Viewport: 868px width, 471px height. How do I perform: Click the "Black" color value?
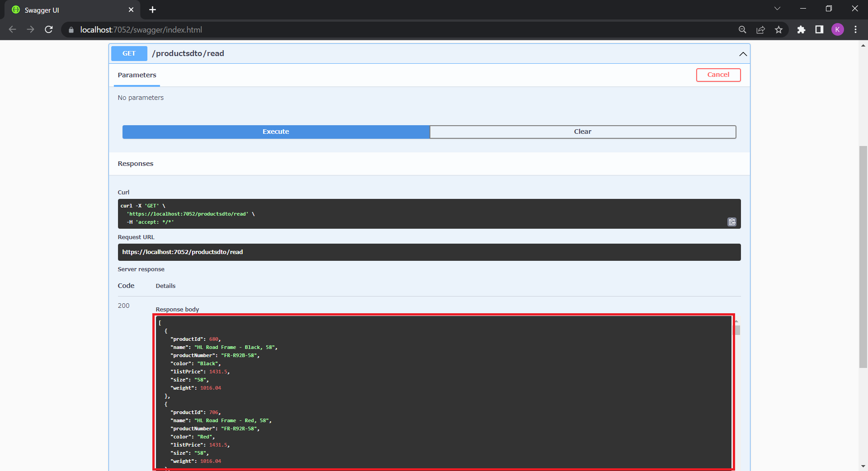pyautogui.click(x=208, y=363)
